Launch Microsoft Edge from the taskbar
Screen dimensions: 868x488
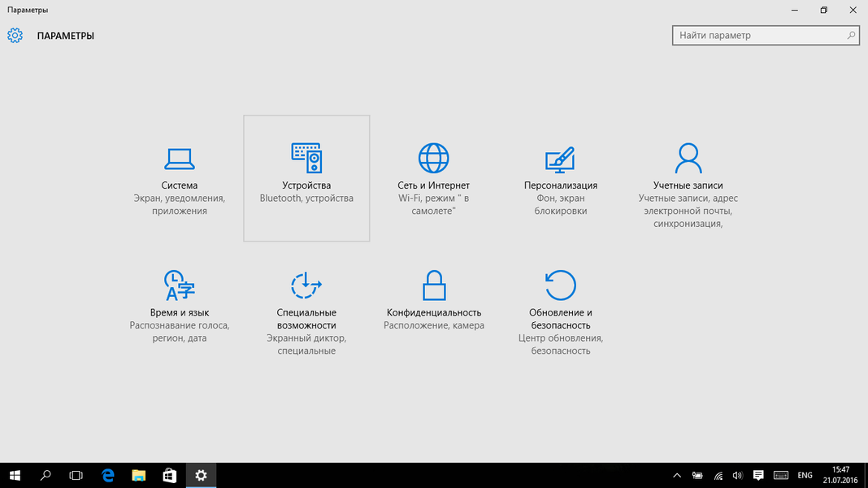click(x=107, y=475)
